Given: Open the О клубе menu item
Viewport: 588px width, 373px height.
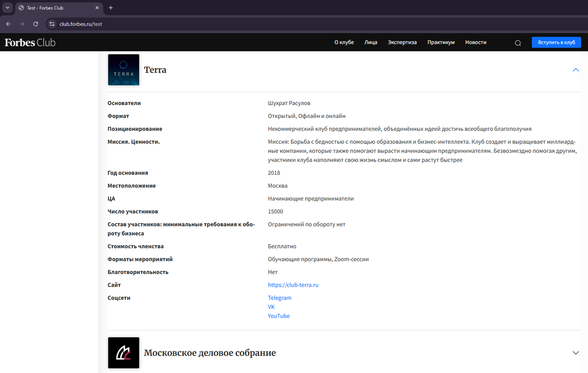Looking at the screenshot, I should (x=344, y=42).
